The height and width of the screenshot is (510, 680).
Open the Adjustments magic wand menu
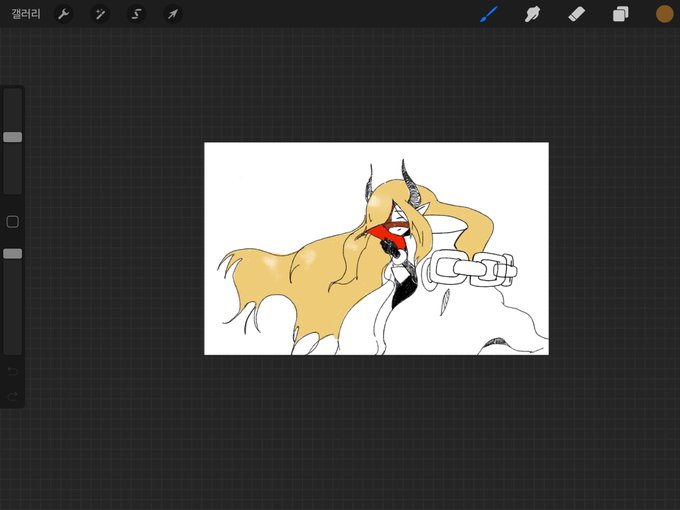(100, 14)
